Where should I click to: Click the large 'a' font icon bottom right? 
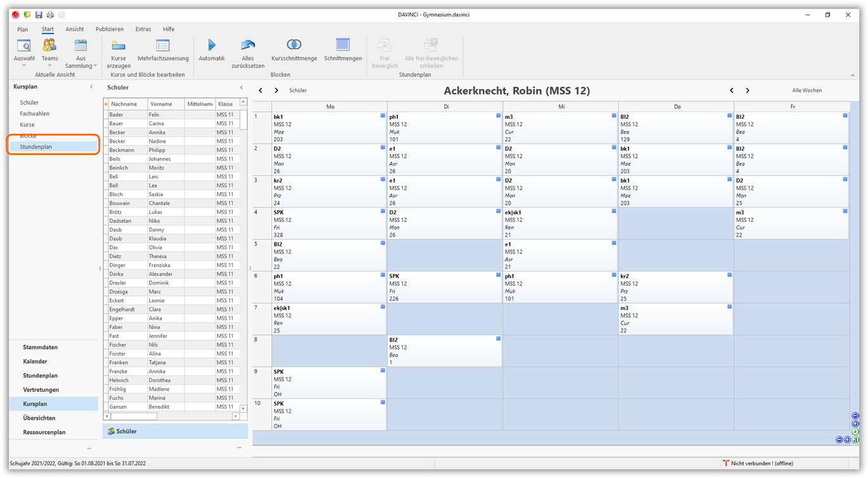pos(855,439)
